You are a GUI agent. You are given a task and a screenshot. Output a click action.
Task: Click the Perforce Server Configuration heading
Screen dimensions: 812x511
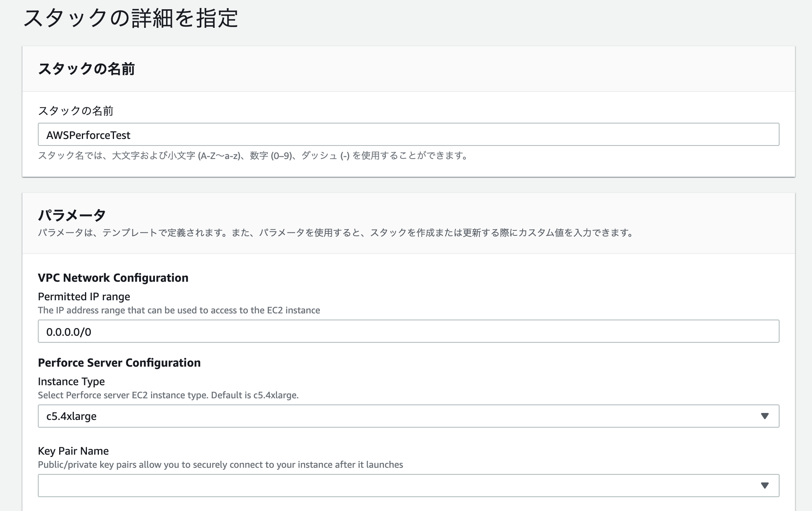click(119, 363)
